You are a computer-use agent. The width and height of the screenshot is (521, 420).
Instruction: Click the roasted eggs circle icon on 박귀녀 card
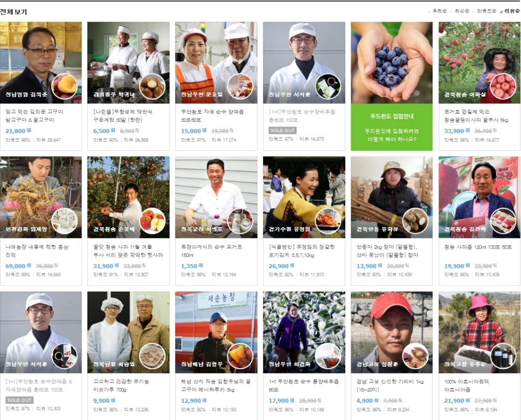tap(153, 86)
